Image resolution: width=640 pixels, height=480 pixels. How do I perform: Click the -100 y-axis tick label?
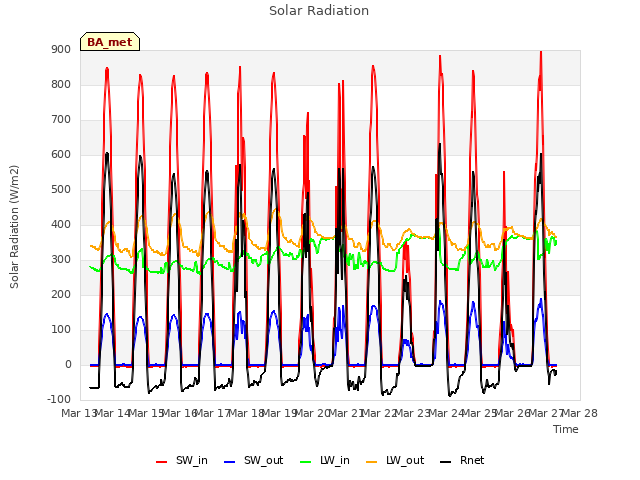click(x=59, y=399)
